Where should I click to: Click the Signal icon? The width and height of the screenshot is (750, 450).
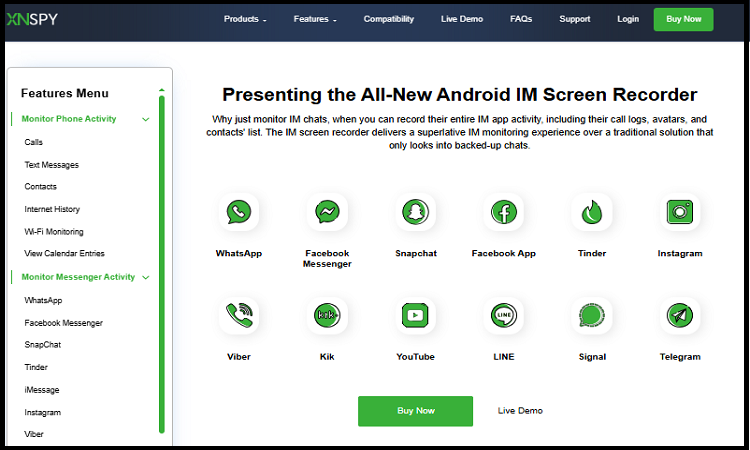(592, 315)
